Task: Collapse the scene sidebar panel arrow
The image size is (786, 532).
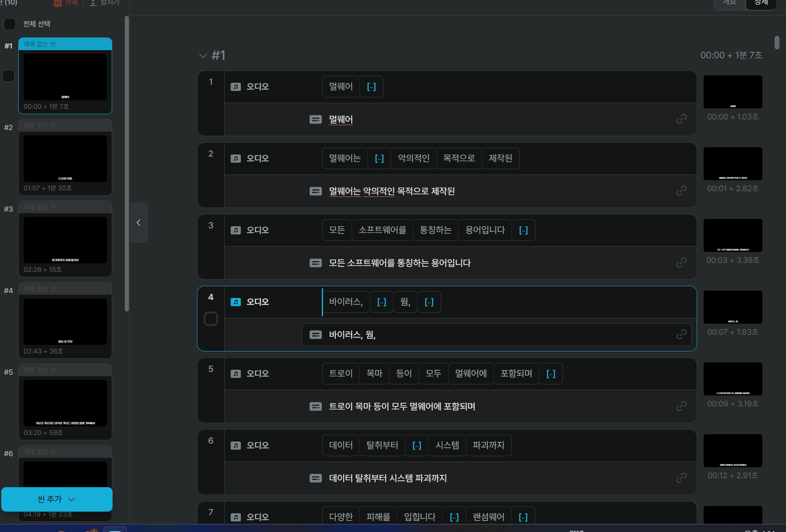Action: point(139,223)
